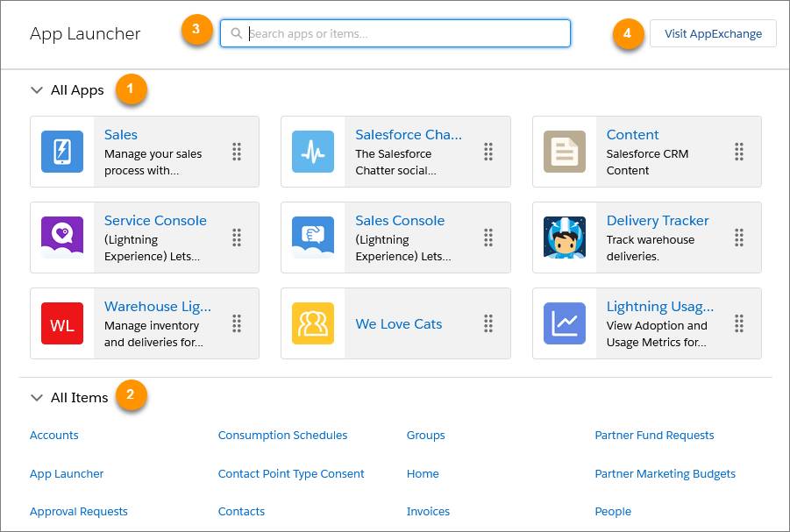Viewport: 790px width, 532px height.
Task: Click the drag handle on Delivery Tracker tile
Action: [x=739, y=238]
